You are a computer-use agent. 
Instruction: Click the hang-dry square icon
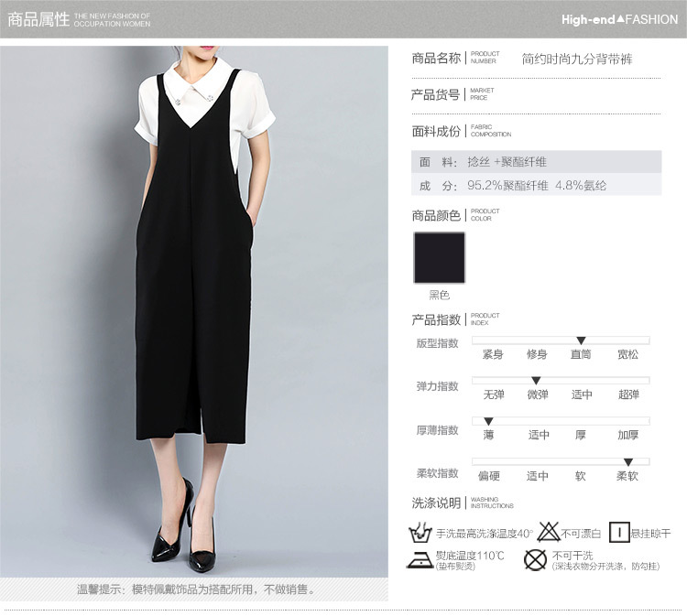(x=619, y=532)
